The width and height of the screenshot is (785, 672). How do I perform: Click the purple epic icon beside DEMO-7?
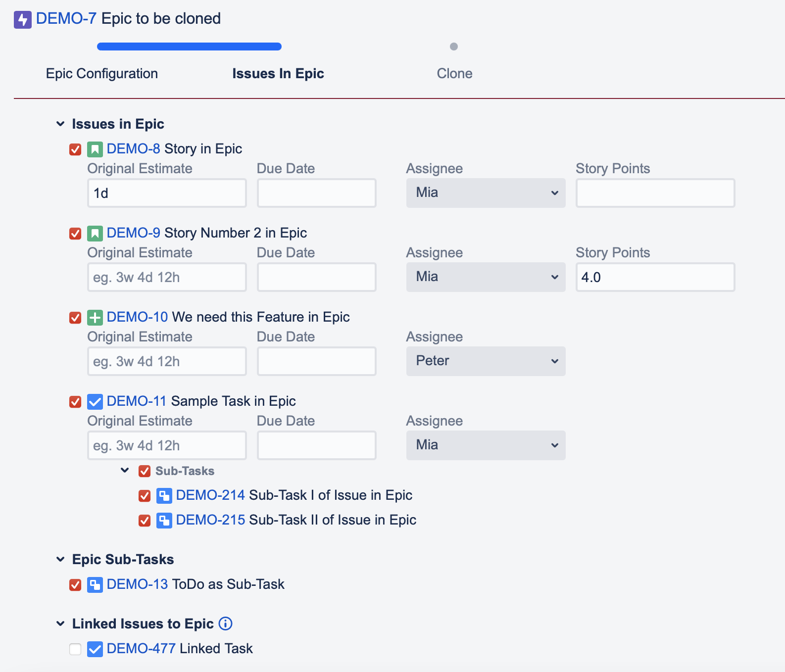(23, 20)
